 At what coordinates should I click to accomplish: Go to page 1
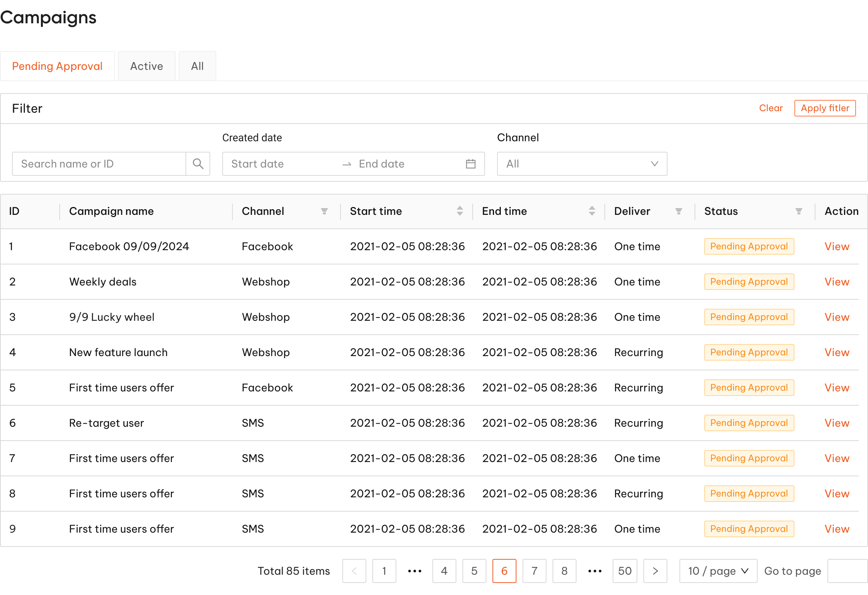point(384,571)
